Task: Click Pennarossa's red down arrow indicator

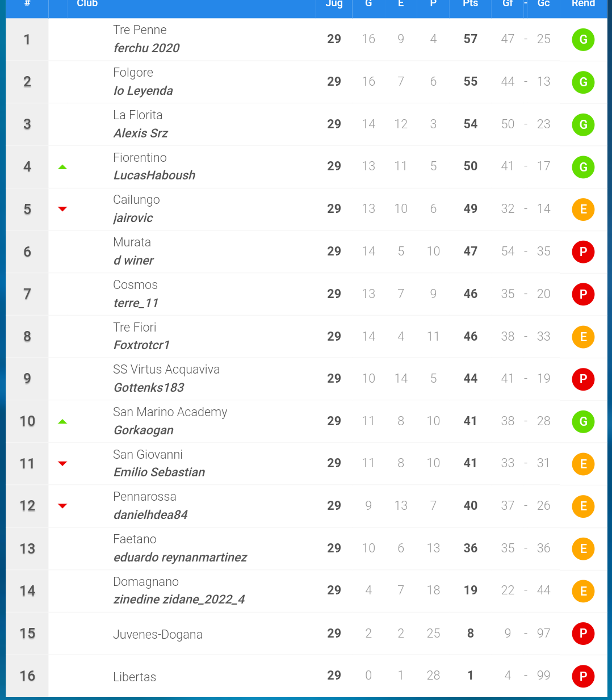Action: pyautogui.click(x=62, y=506)
